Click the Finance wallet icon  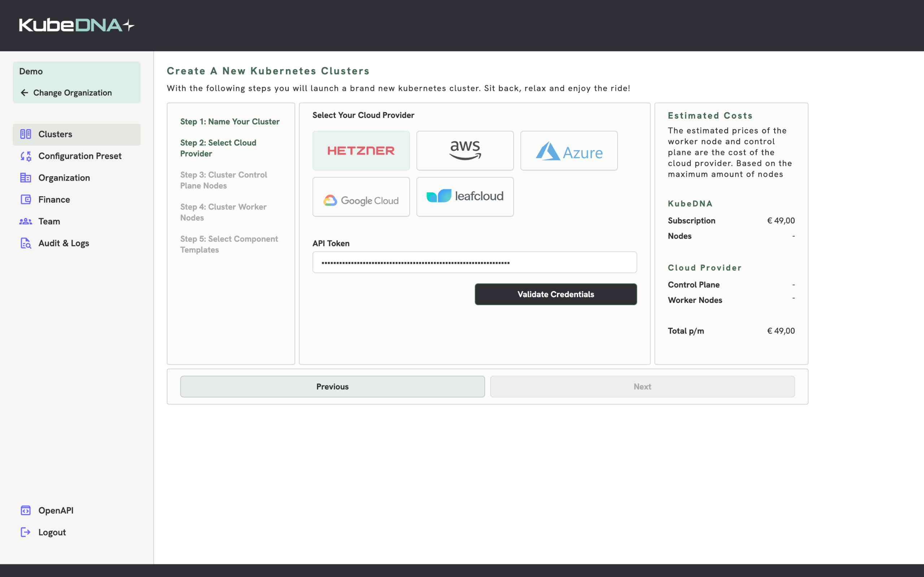26,199
